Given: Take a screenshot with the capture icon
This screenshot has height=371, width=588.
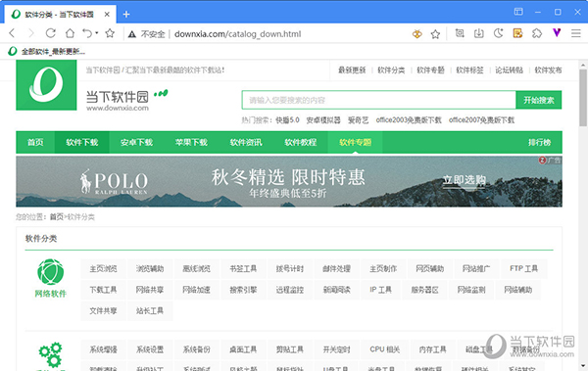Looking at the screenshot, I should [460, 33].
